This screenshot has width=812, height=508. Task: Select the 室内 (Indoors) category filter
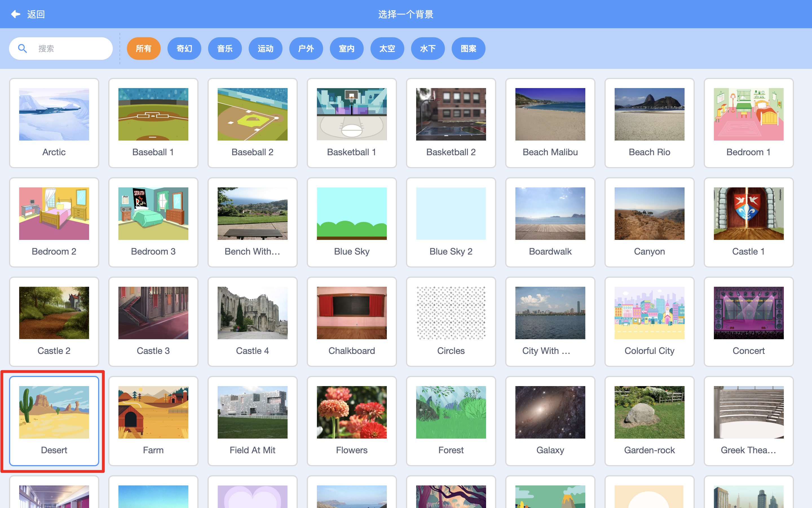point(347,48)
